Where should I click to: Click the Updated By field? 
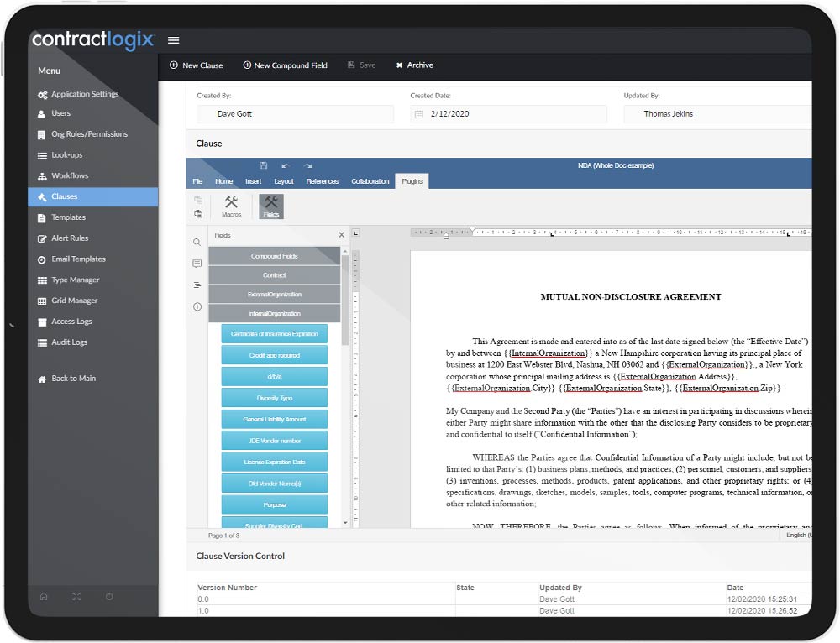[x=717, y=114]
